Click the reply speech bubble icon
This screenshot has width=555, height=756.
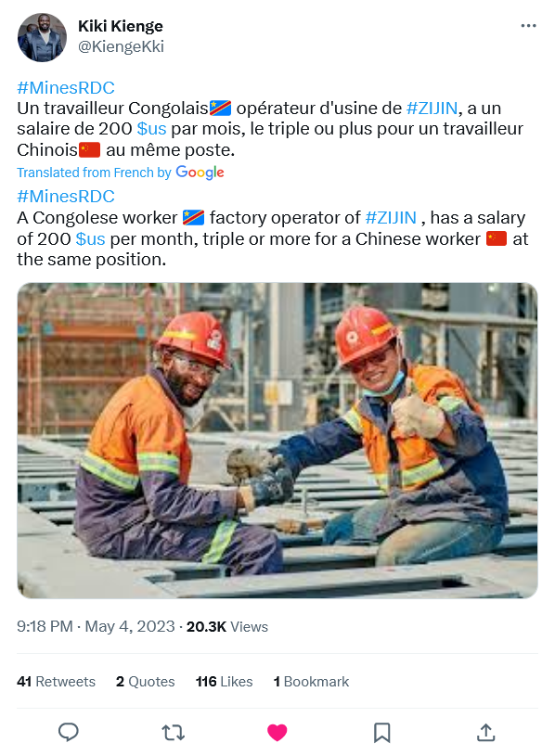[x=68, y=732]
